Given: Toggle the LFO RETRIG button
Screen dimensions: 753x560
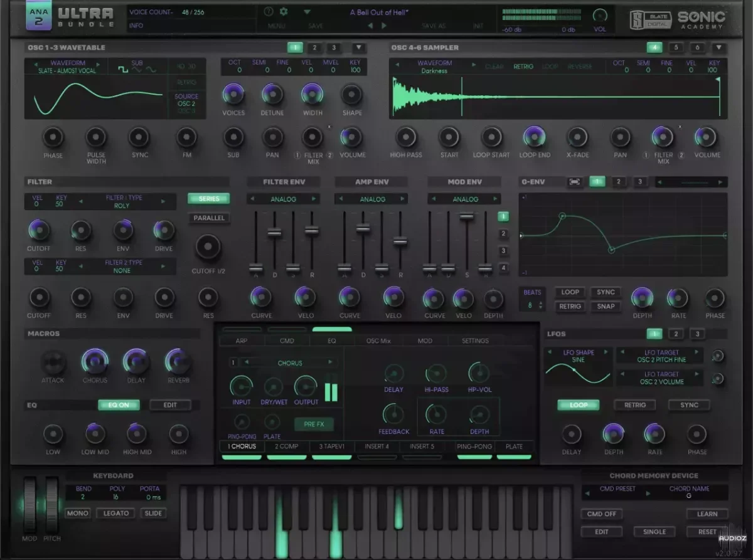Looking at the screenshot, I should click(x=635, y=405).
